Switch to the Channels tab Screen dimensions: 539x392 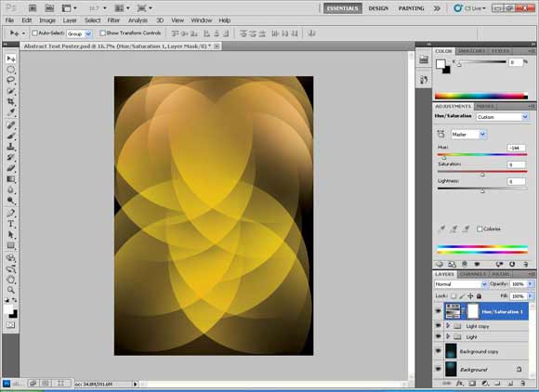(473, 274)
